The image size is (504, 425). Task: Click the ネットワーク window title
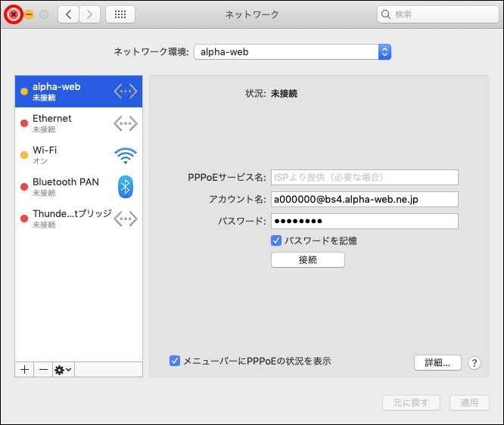252,14
